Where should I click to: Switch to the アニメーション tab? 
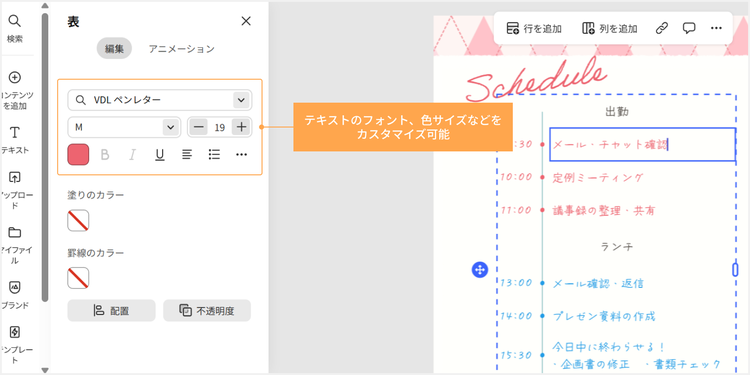(181, 49)
